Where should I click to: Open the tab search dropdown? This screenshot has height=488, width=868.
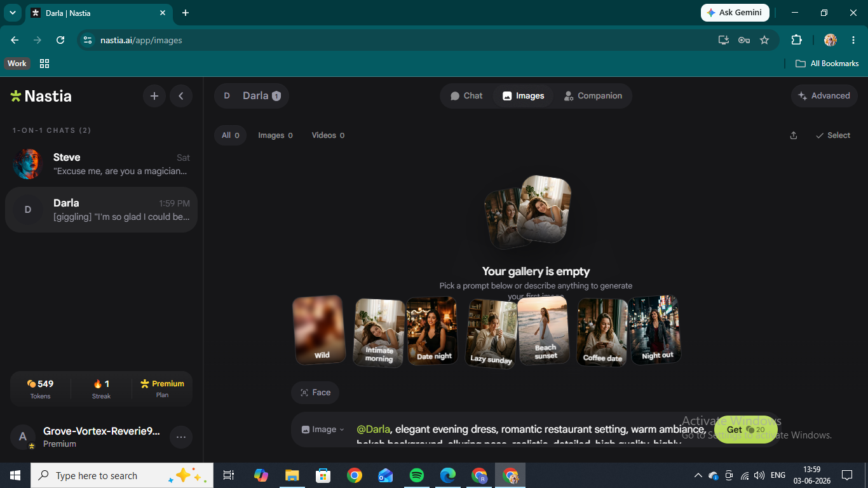click(x=12, y=13)
